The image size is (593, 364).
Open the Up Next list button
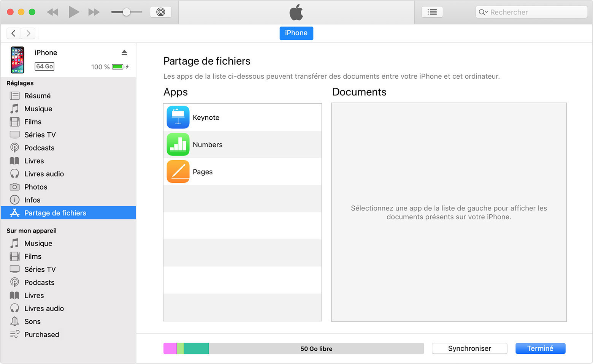click(x=432, y=12)
